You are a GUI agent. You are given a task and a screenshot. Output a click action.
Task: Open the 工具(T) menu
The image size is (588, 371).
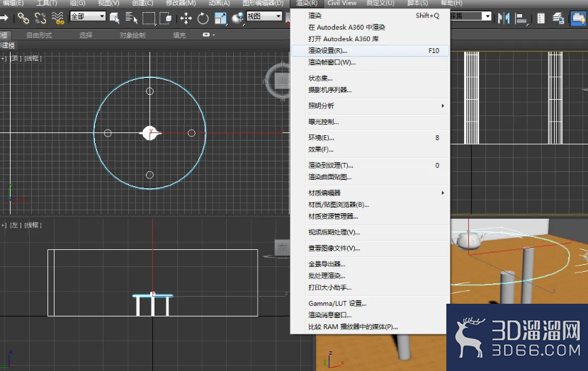tap(47, 3)
